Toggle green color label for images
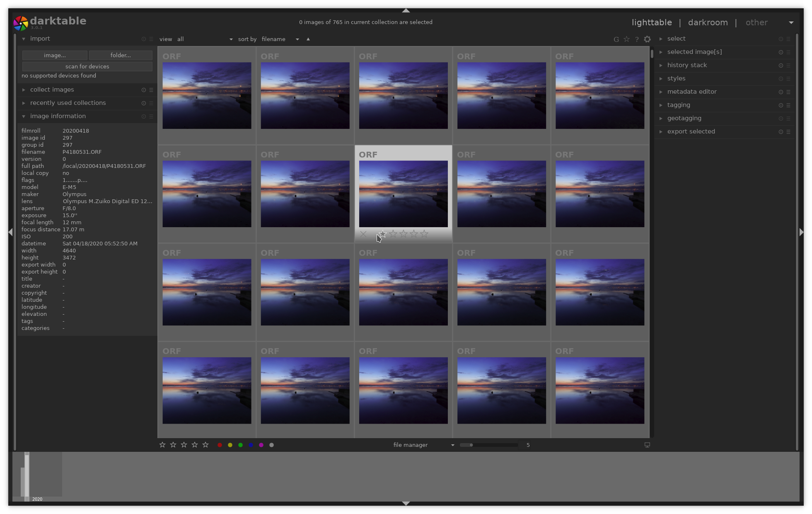The width and height of the screenshot is (812, 514). point(240,445)
